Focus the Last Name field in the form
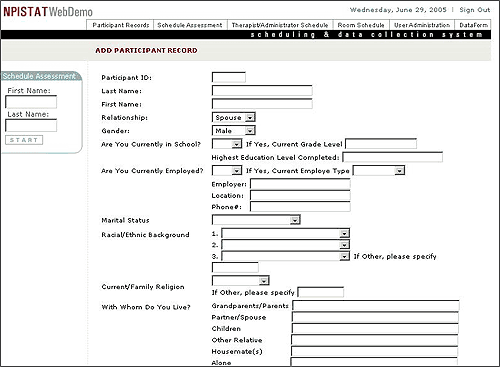 click(262, 91)
